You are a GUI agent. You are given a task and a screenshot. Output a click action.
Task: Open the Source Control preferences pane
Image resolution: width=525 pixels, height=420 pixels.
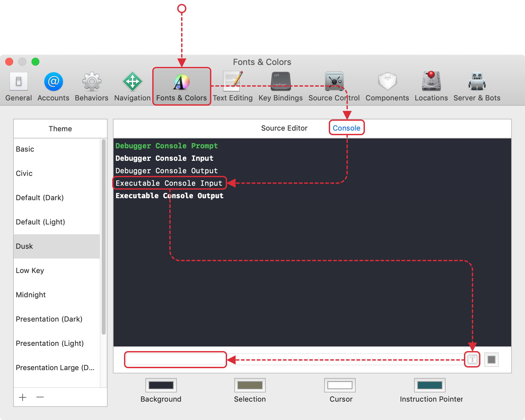pos(334,87)
